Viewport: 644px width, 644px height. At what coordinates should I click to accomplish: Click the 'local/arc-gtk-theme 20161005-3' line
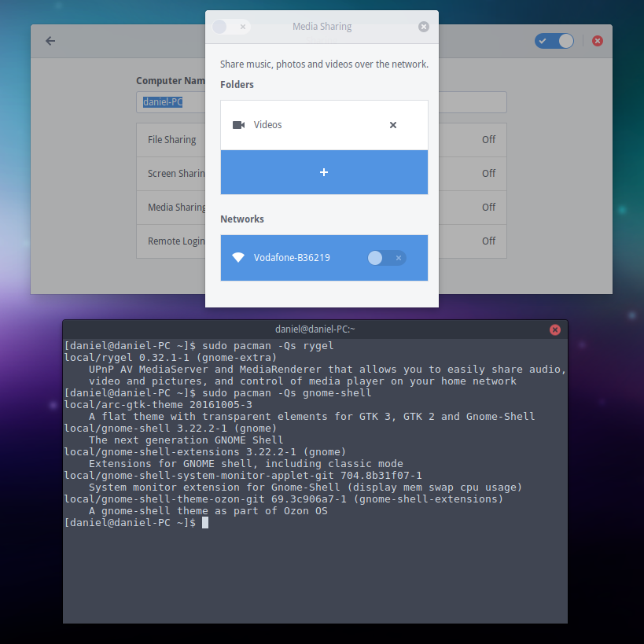click(x=158, y=404)
